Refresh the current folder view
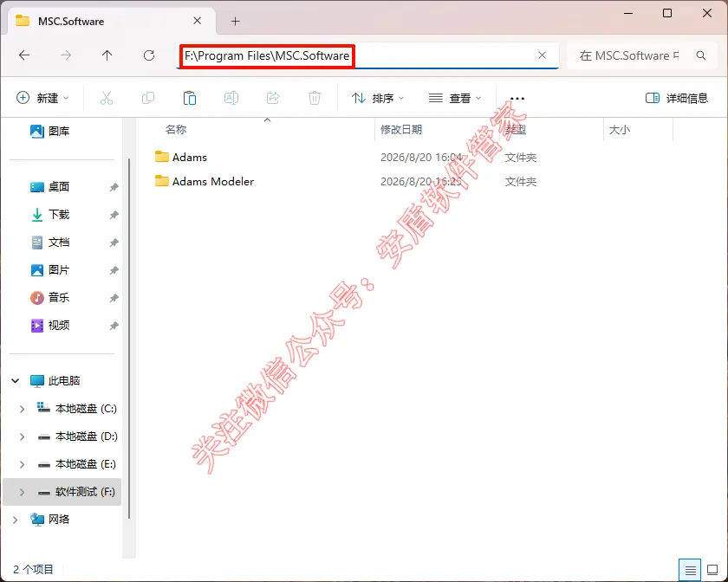The image size is (728, 582). pyautogui.click(x=149, y=55)
